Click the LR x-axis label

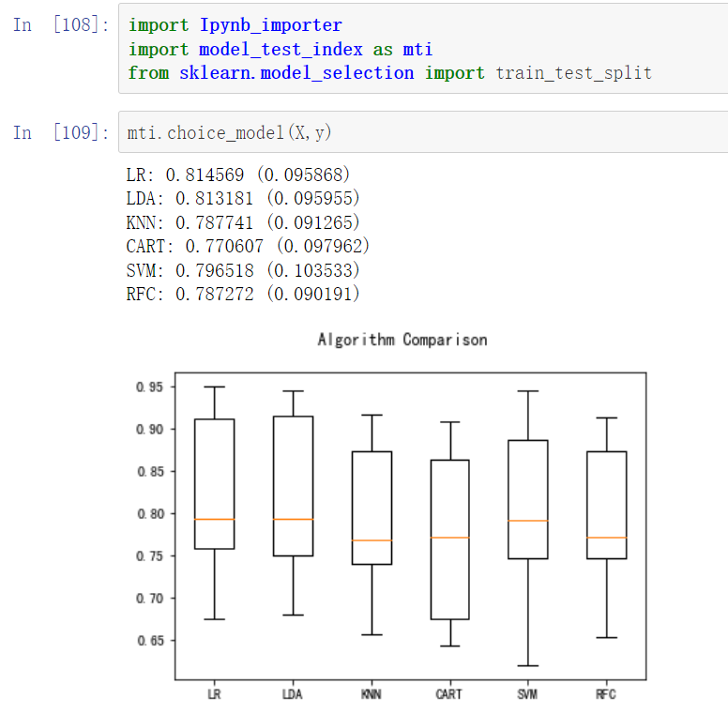click(x=215, y=694)
